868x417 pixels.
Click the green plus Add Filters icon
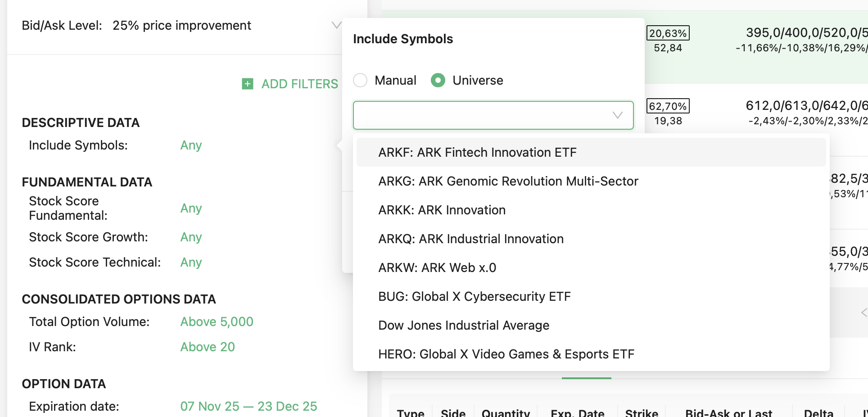pyautogui.click(x=248, y=84)
